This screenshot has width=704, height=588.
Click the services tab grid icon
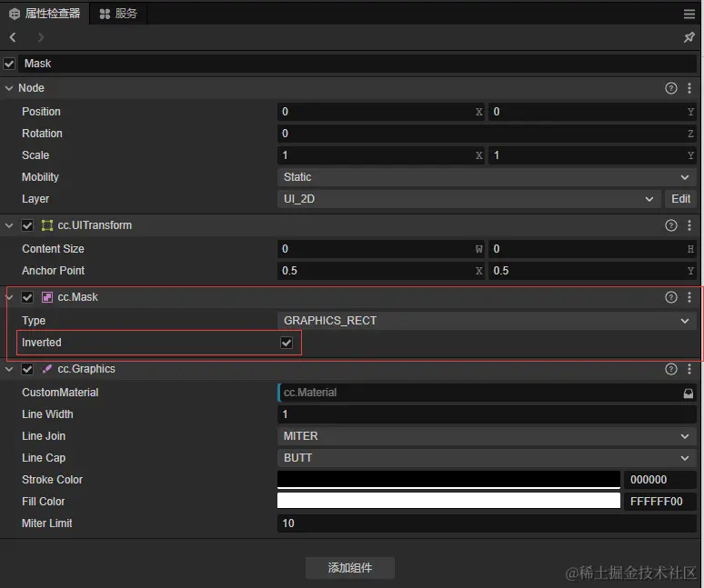[105, 14]
